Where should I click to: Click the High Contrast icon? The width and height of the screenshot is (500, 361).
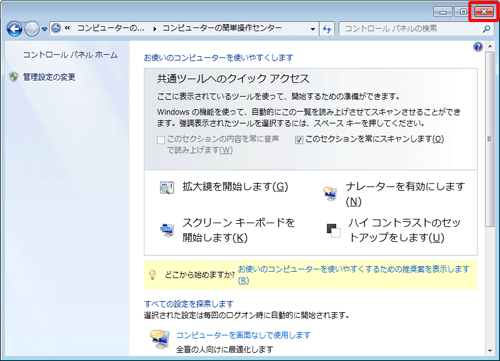[x=333, y=230]
